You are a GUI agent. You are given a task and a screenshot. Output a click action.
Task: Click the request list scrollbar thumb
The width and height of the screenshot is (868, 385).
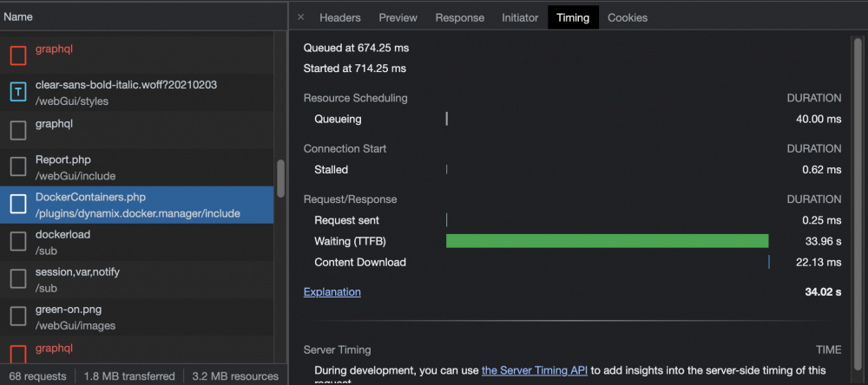coord(280,178)
